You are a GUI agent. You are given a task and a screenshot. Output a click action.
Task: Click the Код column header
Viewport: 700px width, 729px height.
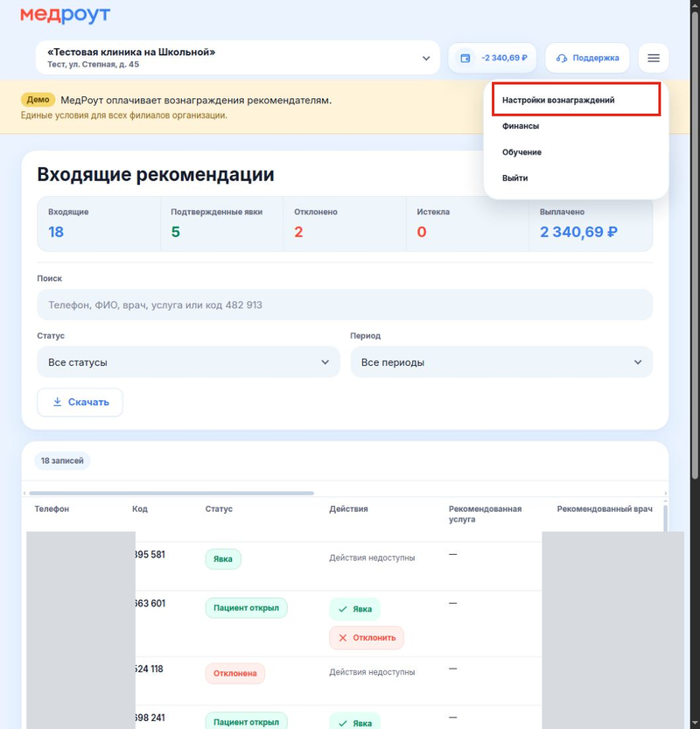click(x=139, y=509)
